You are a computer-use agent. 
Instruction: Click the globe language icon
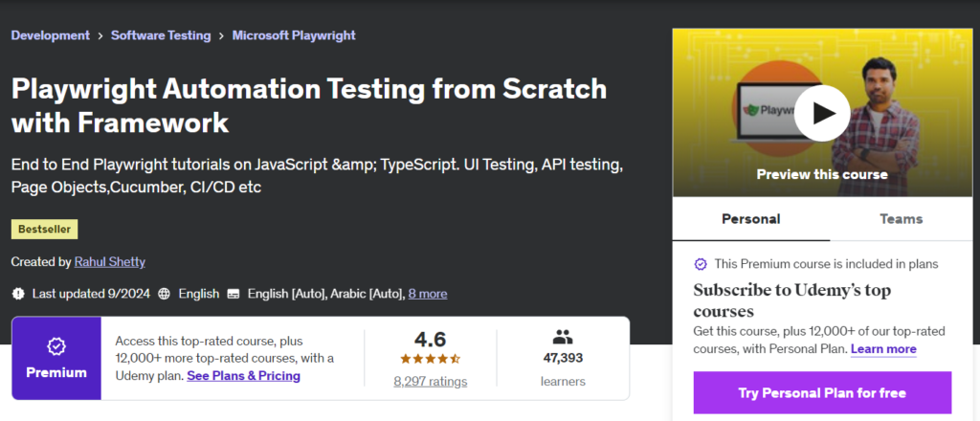pyautogui.click(x=164, y=294)
